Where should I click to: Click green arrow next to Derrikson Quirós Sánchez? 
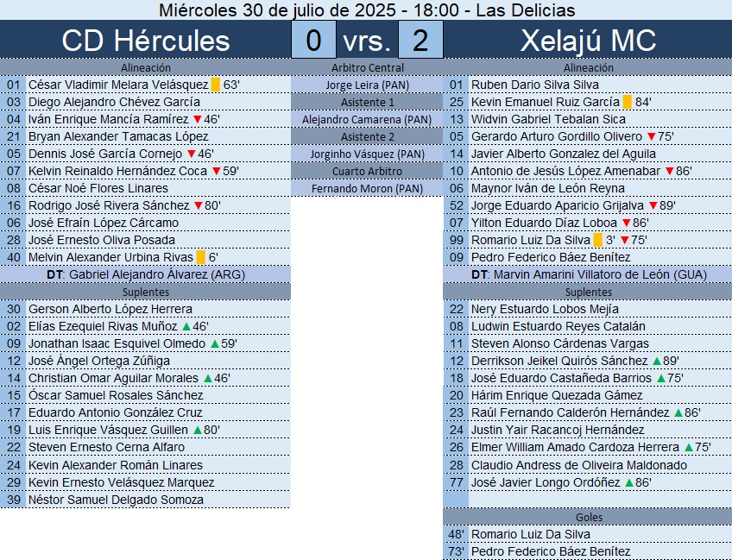pos(655,361)
